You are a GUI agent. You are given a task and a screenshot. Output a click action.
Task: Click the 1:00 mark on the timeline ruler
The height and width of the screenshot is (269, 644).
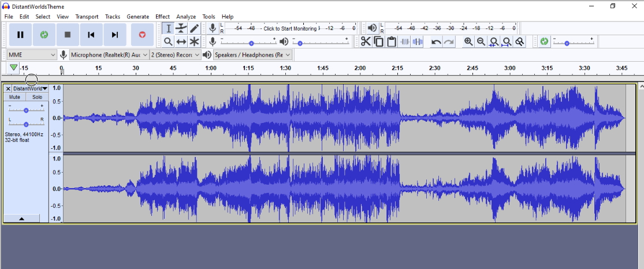coord(211,68)
